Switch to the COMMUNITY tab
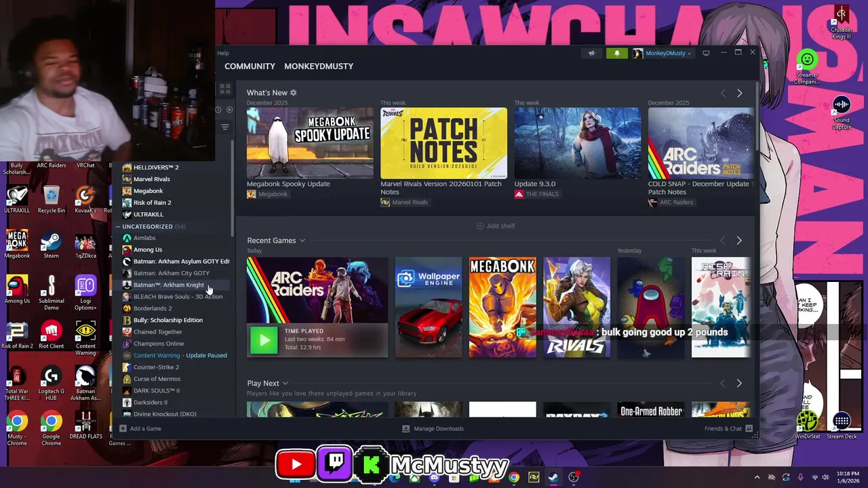This screenshot has width=868, height=488. click(250, 66)
